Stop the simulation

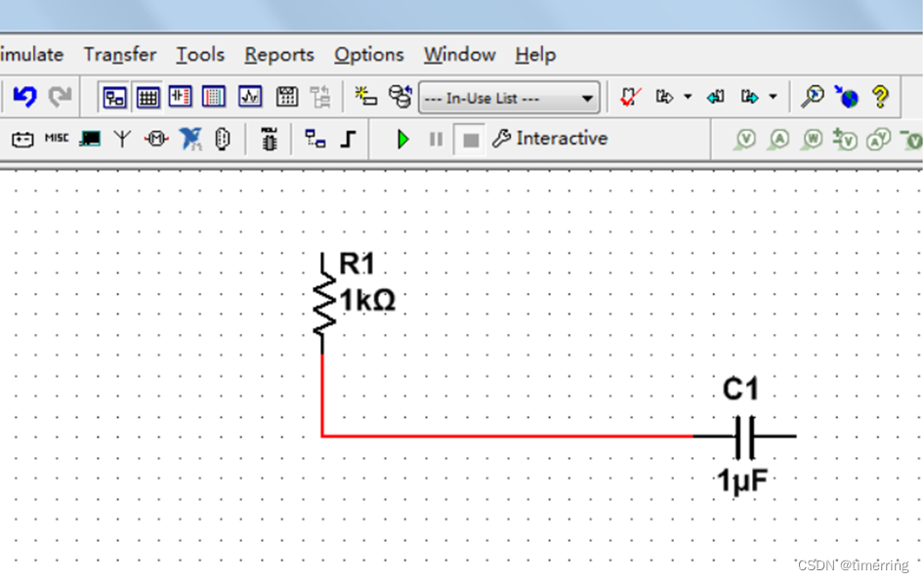click(x=470, y=140)
